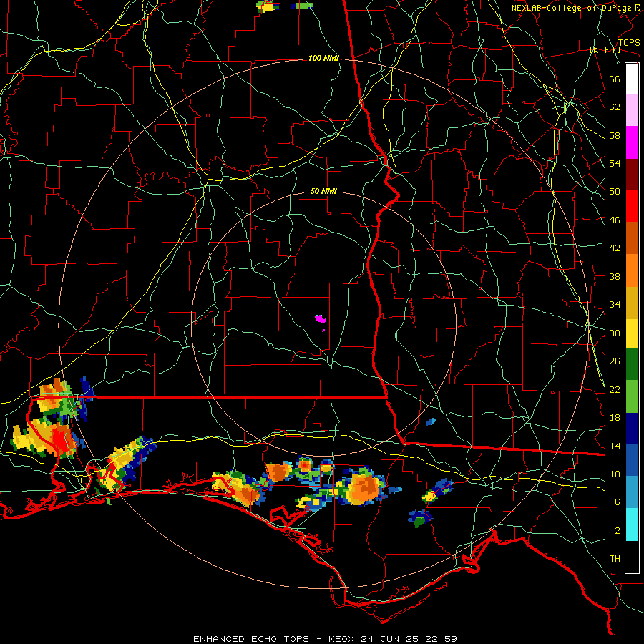
Task: Click the 18 legend value
Action: click(x=615, y=417)
